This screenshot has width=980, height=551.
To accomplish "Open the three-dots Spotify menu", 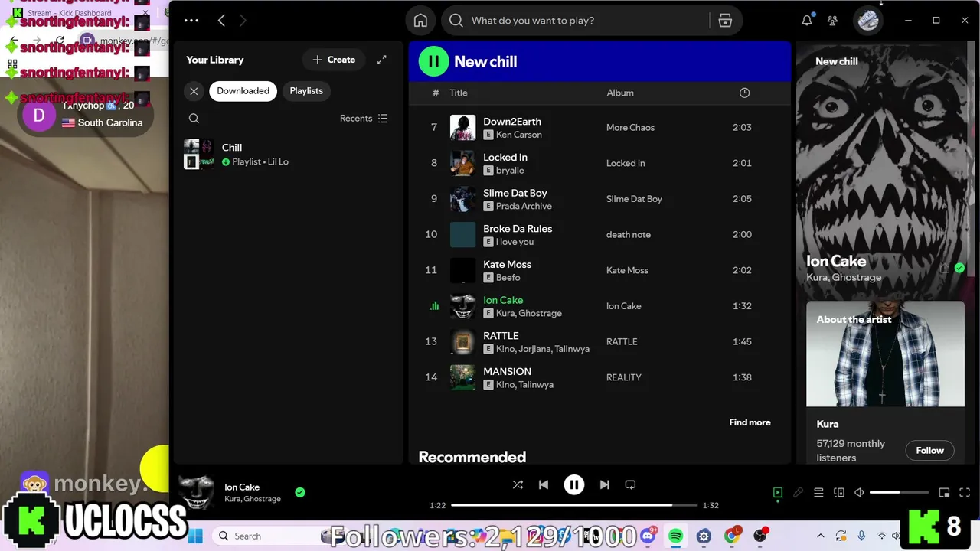I will (191, 21).
